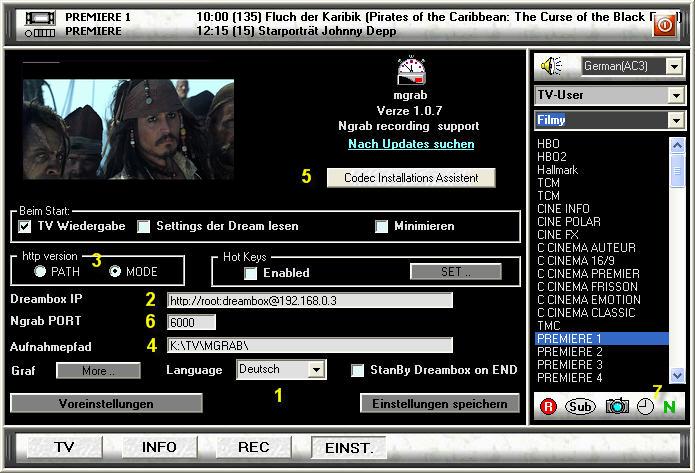Image resolution: width=695 pixels, height=473 pixels.
Task: Take a snapshot with the camera icon
Action: click(x=617, y=406)
